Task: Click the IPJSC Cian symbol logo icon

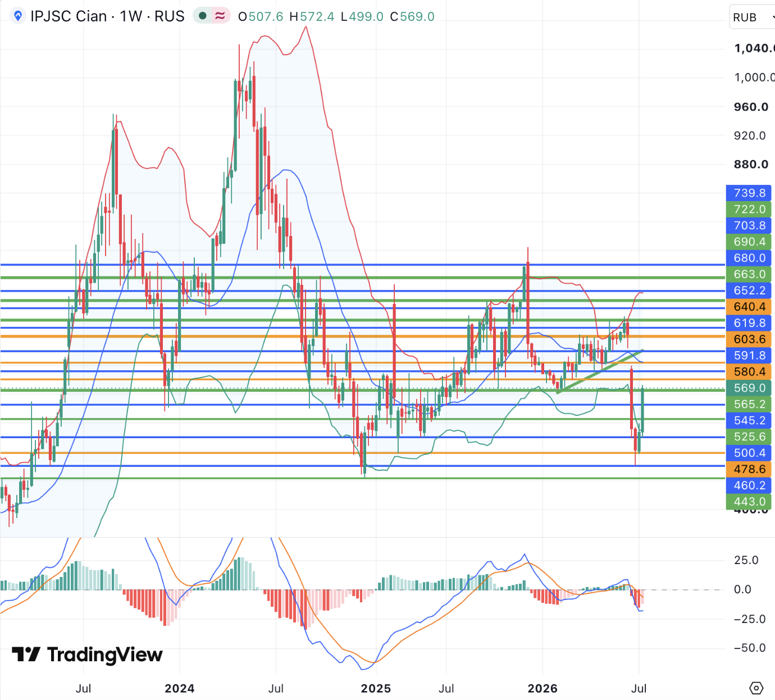Action: [19, 16]
